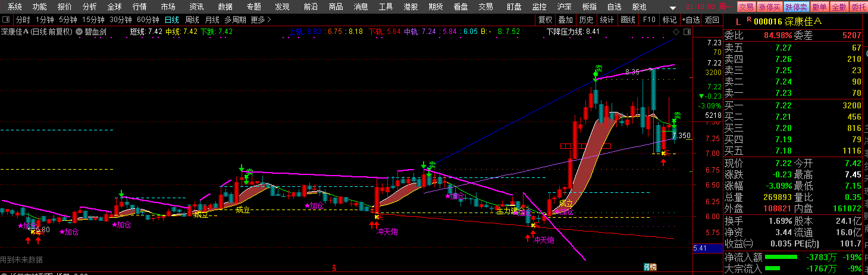Click the 返回 back button
Viewport: 868px width, 275px height.
click(712, 20)
